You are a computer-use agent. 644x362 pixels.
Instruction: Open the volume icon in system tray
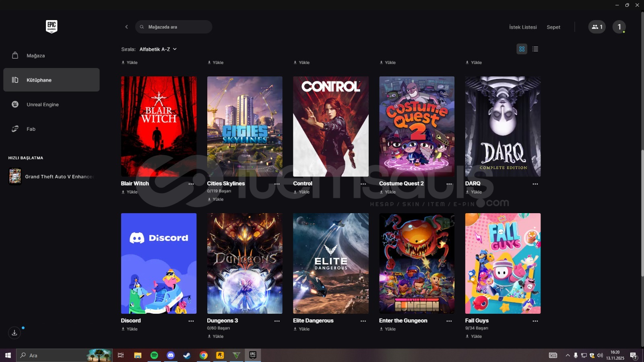[x=600, y=355]
